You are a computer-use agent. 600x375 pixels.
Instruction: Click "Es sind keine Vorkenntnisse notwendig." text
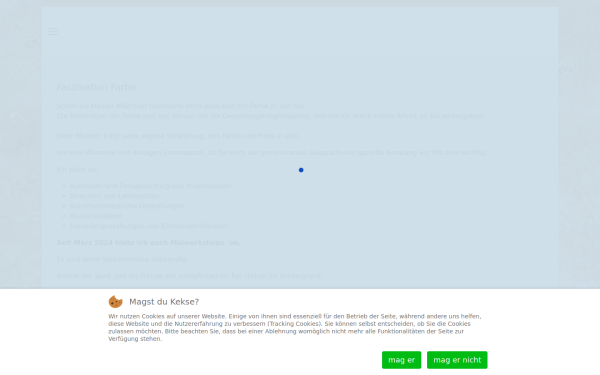(x=122, y=259)
